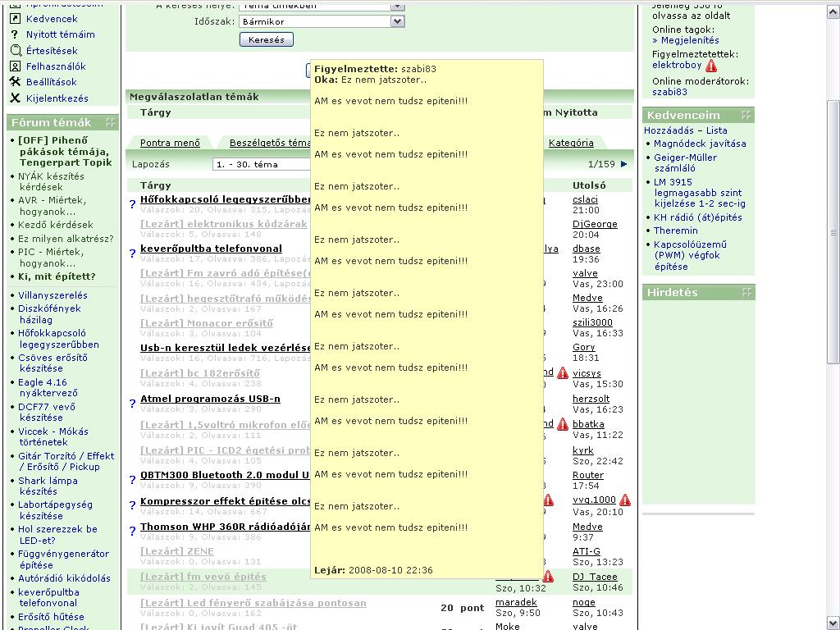Open Lapozás page selector 1. - 30. téma

(x=262, y=164)
